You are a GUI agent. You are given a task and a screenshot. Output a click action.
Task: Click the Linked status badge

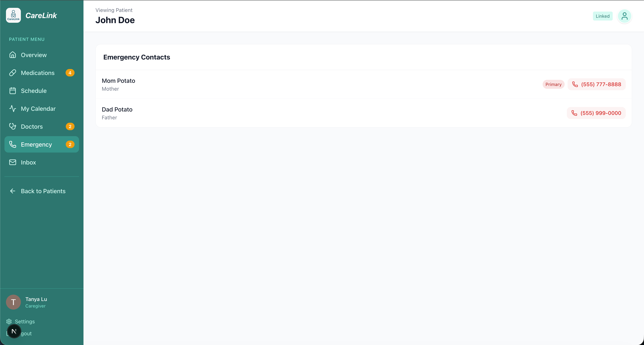pyautogui.click(x=602, y=16)
